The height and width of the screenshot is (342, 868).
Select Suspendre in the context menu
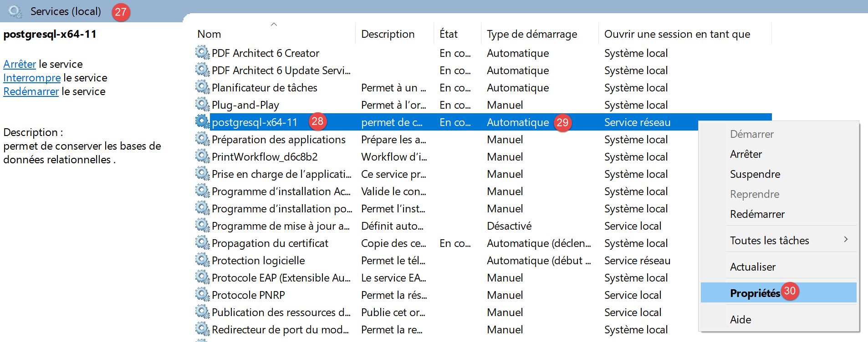(x=755, y=174)
